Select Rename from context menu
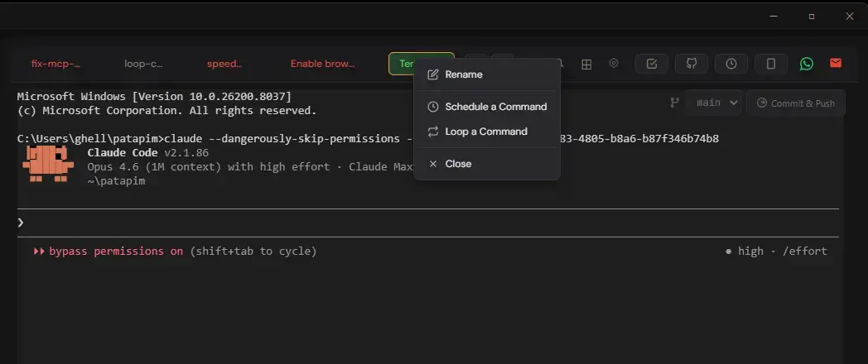 pos(463,74)
